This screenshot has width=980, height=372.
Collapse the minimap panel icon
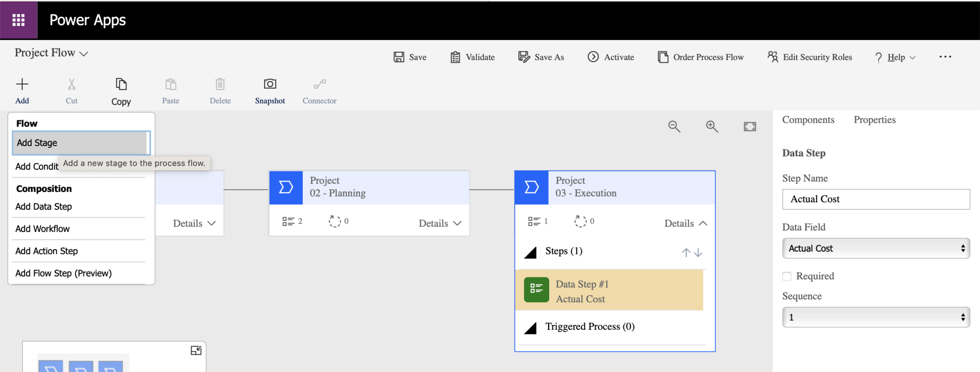click(x=196, y=350)
